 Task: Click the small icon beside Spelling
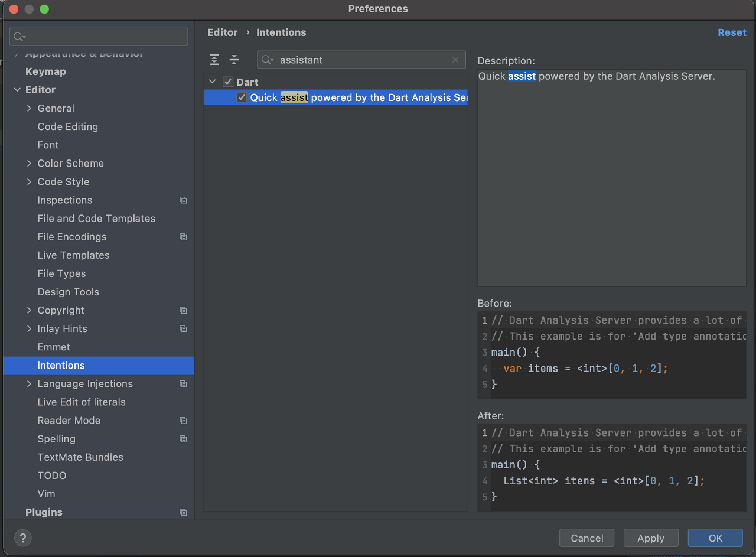point(183,439)
